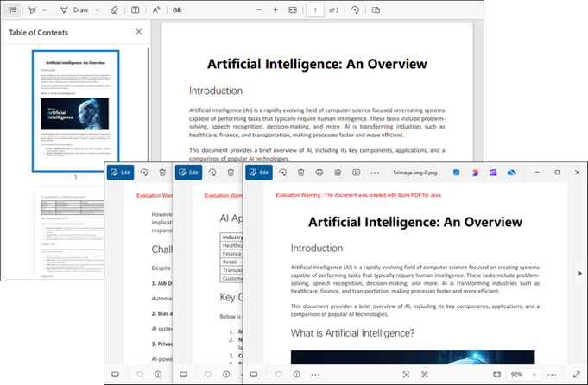Select the page 1 thumbnail

point(75,111)
